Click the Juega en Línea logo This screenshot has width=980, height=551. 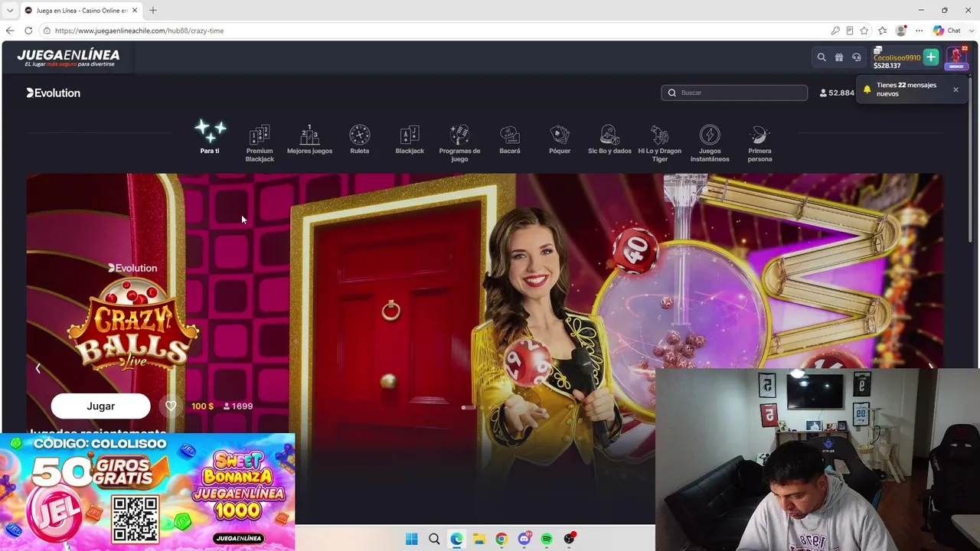pos(68,57)
